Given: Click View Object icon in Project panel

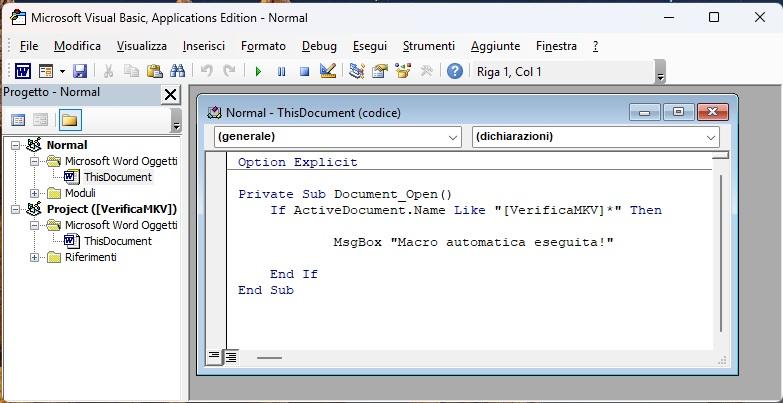Looking at the screenshot, I should (x=40, y=120).
